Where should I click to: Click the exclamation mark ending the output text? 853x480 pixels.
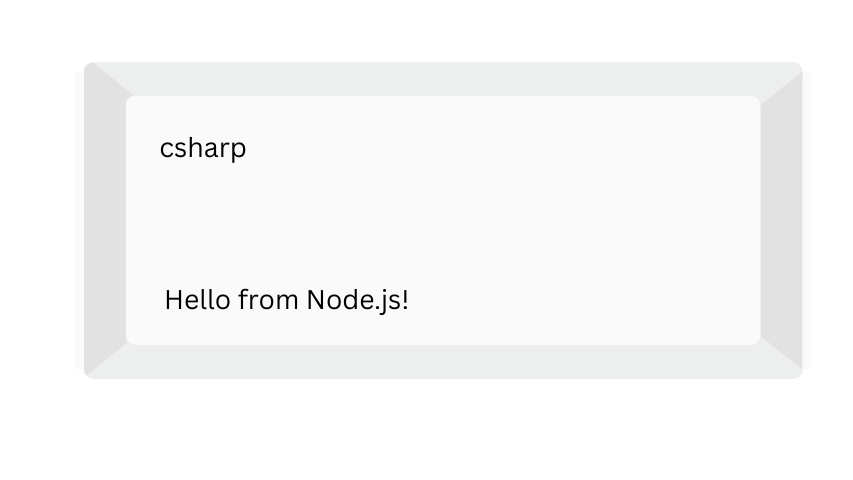[405, 299]
